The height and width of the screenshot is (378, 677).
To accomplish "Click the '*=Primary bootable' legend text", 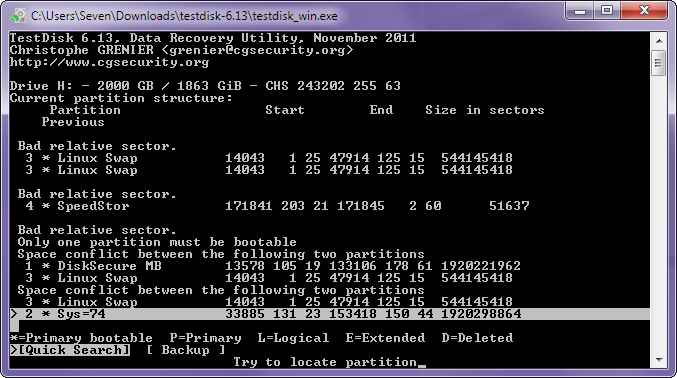I will [81, 338].
